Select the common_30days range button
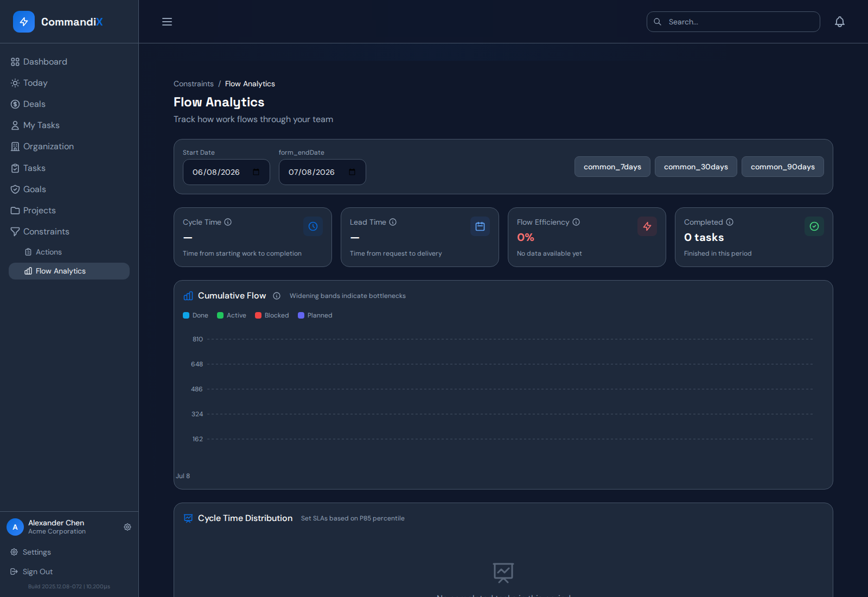868x597 pixels. [696, 167]
